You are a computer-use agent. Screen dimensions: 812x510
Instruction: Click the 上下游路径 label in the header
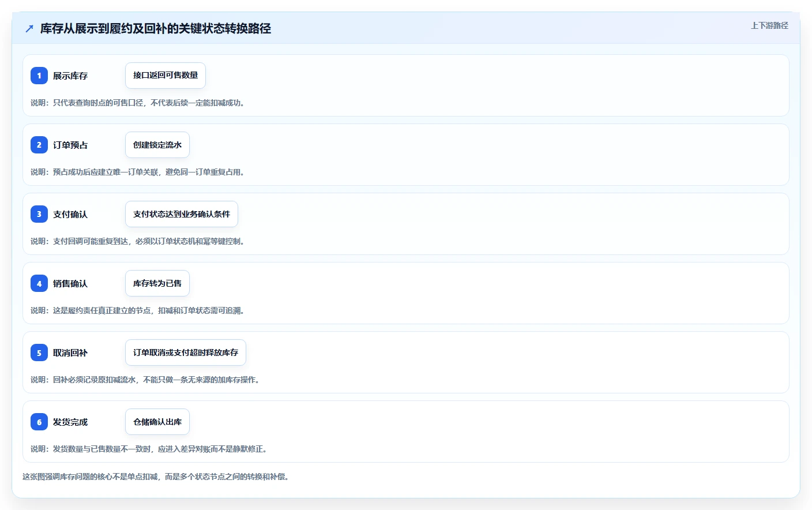(x=769, y=25)
